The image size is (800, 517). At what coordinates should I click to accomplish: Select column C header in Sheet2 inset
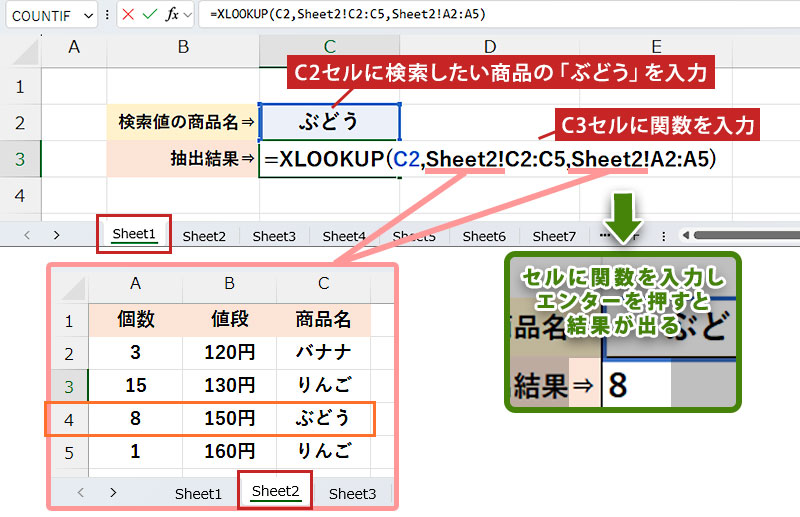pos(323,283)
